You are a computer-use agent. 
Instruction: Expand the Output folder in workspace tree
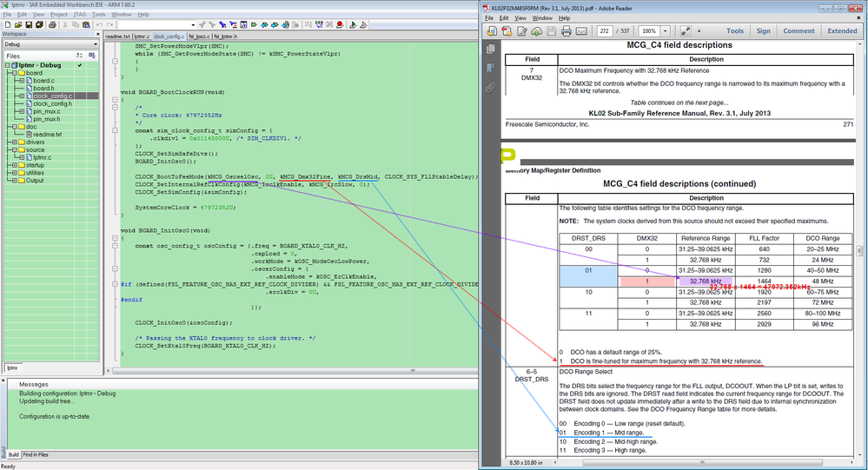click(15, 181)
